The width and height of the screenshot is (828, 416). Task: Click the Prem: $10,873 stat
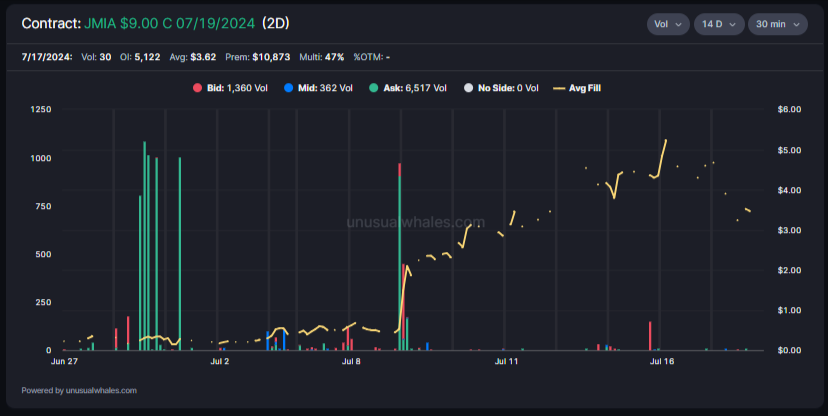pos(258,57)
